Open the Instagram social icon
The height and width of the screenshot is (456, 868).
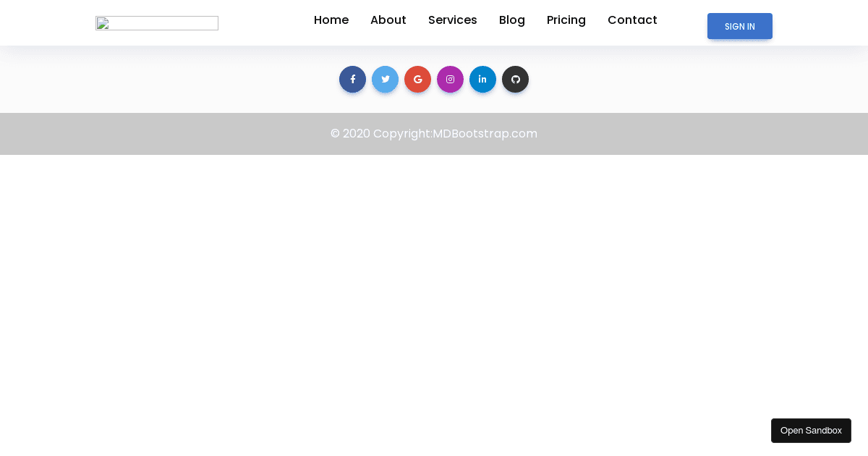450,80
